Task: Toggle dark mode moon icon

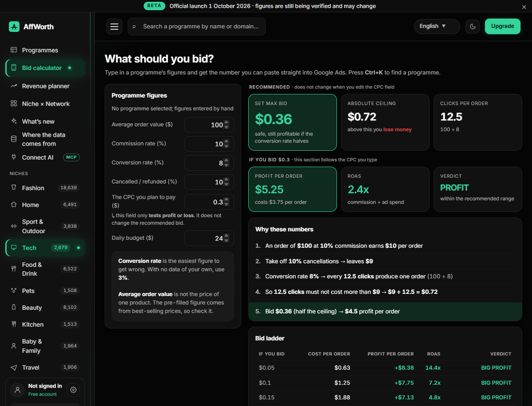Action: click(x=473, y=27)
